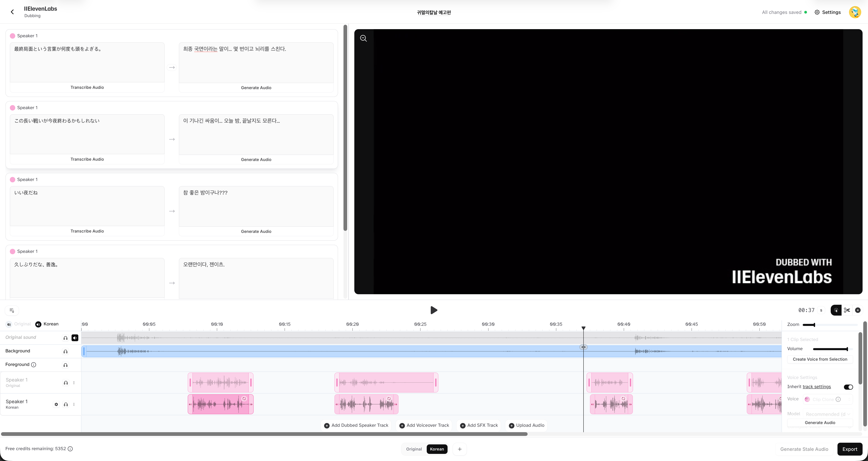Image resolution: width=868 pixels, height=461 pixels.
Task: Open Speaker 1 Korean track gear settings
Action: coord(56,404)
